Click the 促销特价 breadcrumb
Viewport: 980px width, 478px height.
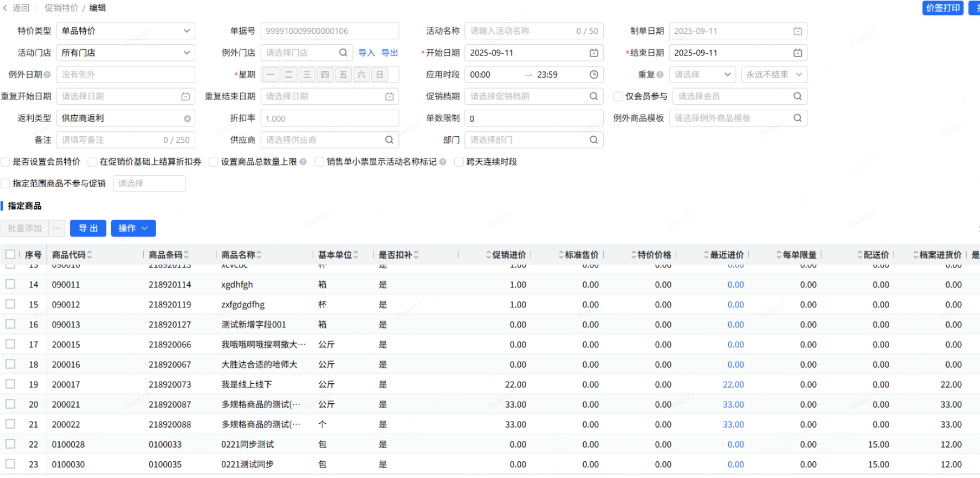[61, 8]
